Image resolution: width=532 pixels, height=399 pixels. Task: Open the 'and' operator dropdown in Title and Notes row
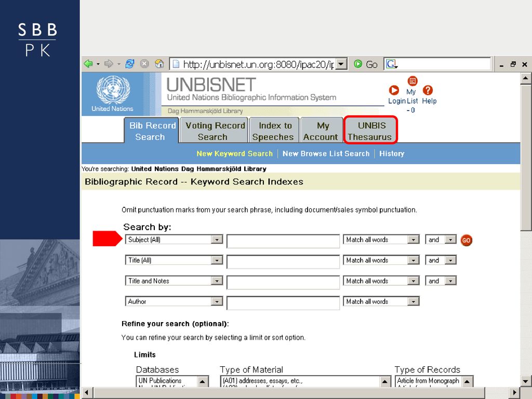point(450,281)
